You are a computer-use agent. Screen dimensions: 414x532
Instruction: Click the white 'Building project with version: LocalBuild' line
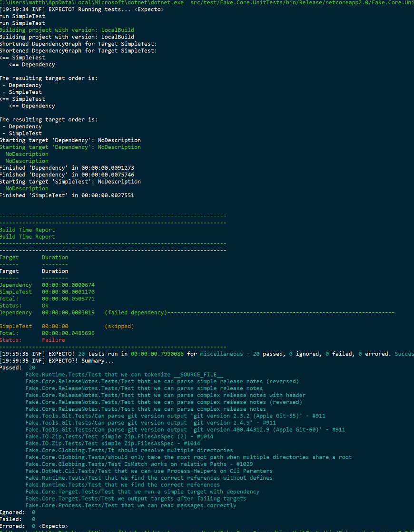[x=67, y=37]
